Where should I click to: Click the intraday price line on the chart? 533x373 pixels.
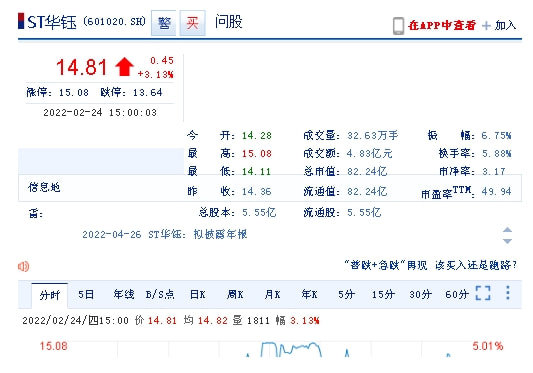coord(291,349)
